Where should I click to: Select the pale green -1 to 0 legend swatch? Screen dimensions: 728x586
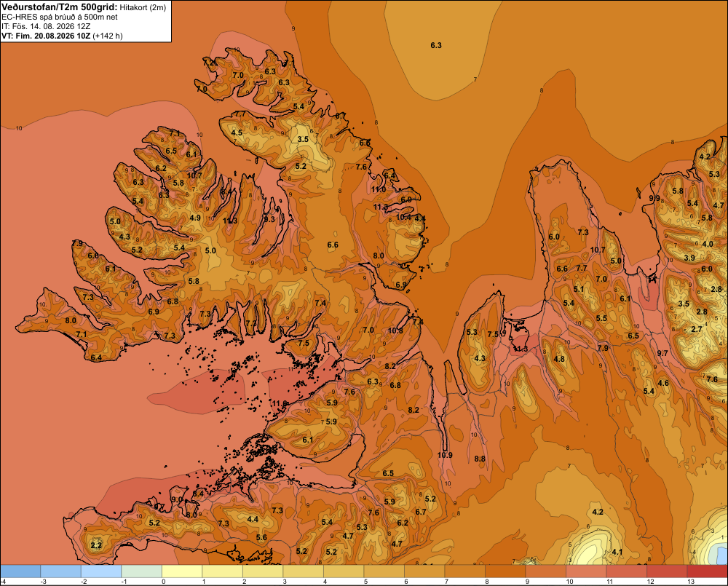(x=142, y=571)
